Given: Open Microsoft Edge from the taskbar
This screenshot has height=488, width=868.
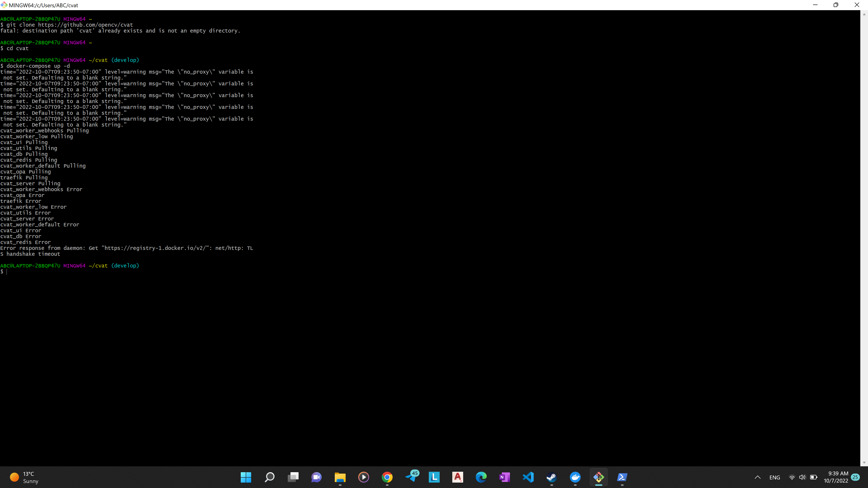Looking at the screenshot, I should coord(481,477).
